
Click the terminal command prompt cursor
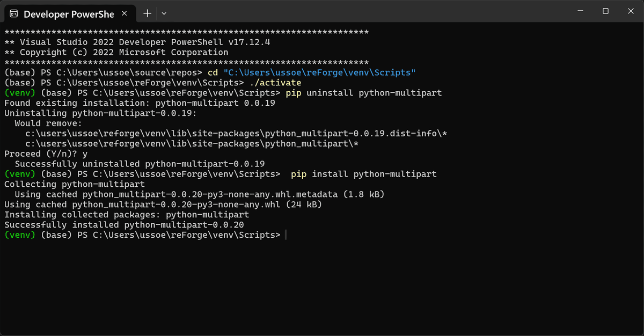click(x=286, y=235)
